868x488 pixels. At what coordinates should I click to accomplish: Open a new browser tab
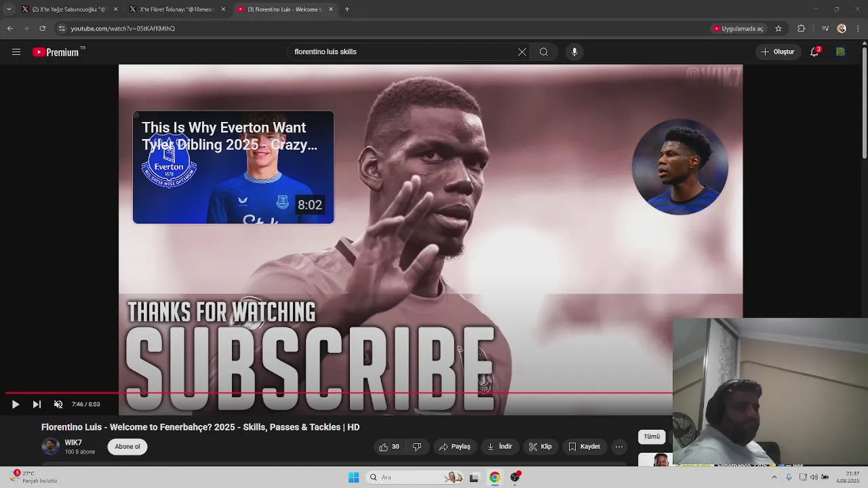coord(347,9)
